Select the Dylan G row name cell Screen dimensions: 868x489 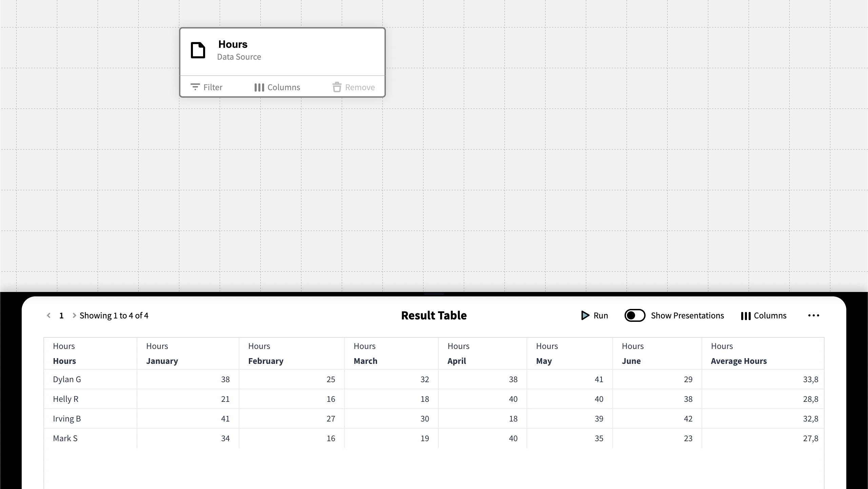(x=67, y=379)
